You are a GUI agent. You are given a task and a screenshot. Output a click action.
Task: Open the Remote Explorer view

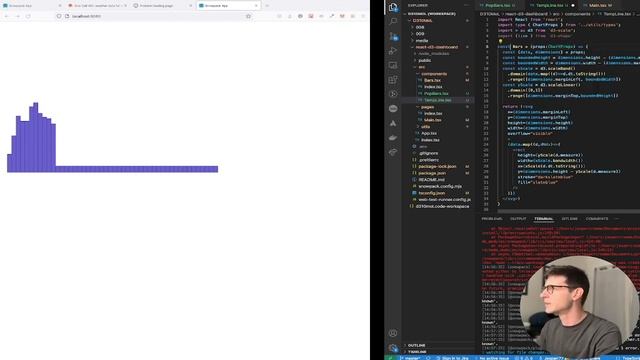pos(393,65)
